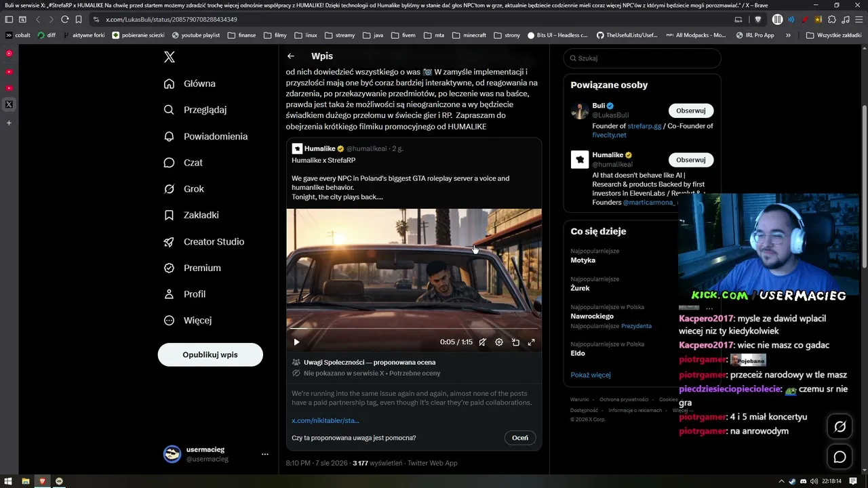Open File Explorer from the taskbar
This screenshot has width=868, height=488.
(25, 481)
